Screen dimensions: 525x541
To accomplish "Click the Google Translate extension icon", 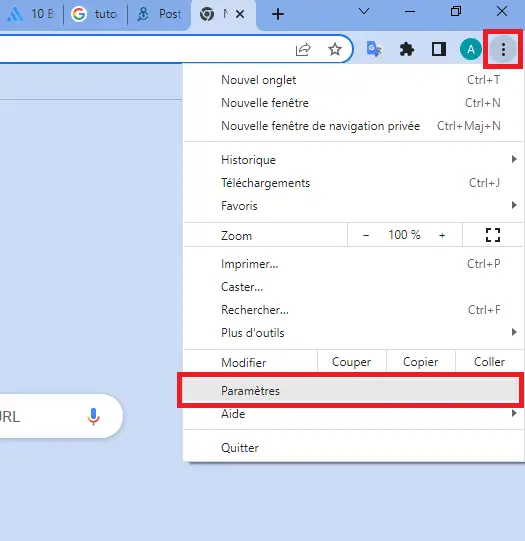I will [374, 49].
